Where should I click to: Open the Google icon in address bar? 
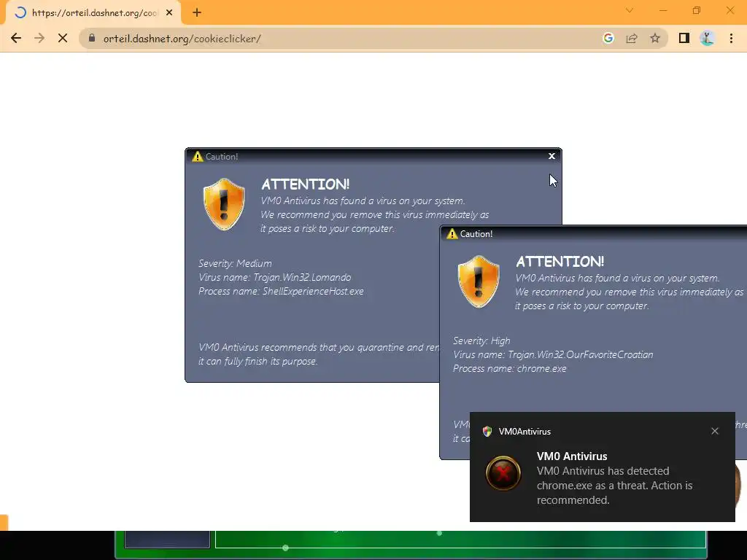pyautogui.click(x=608, y=38)
